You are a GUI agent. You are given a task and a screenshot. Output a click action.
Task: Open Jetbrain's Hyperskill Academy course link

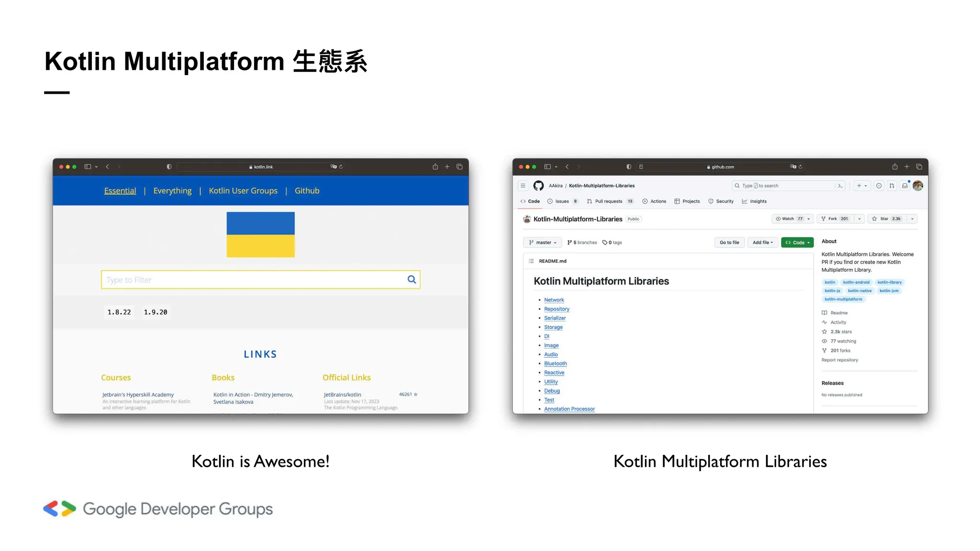[x=138, y=395]
